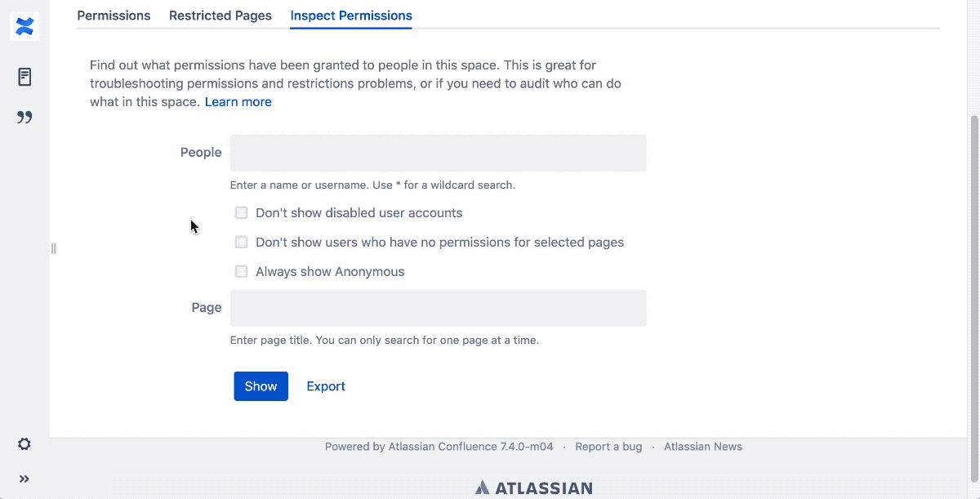Viewport: 980px width, 499px height.
Task: Click into the Page title field
Action: [438, 309]
